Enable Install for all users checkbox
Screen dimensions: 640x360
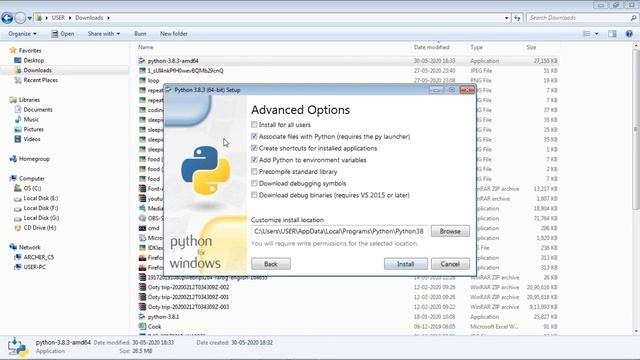pos(254,124)
